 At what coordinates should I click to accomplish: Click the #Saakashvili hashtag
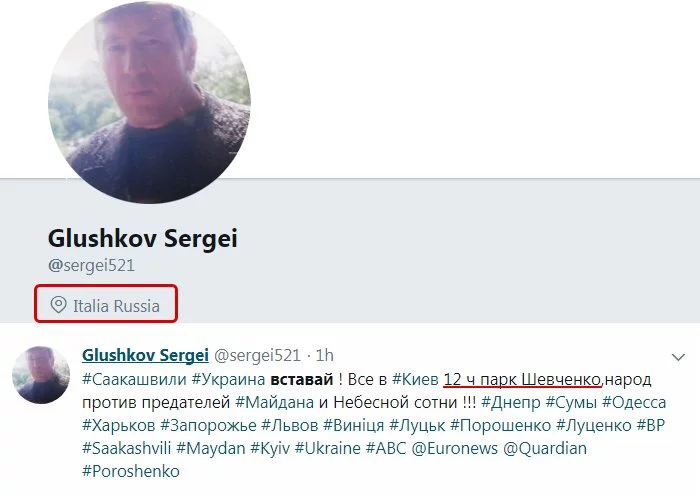click(127, 448)
